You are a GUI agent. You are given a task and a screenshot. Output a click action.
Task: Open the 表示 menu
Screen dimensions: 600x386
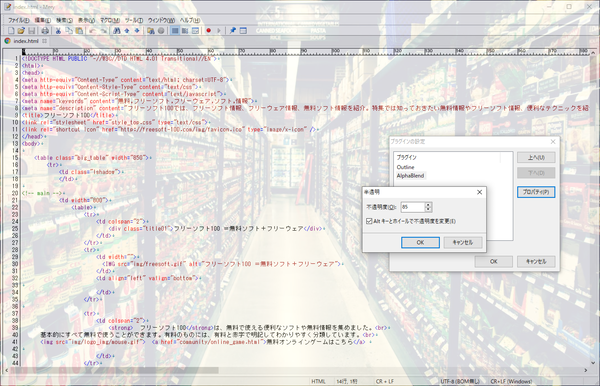click(86, 20)
